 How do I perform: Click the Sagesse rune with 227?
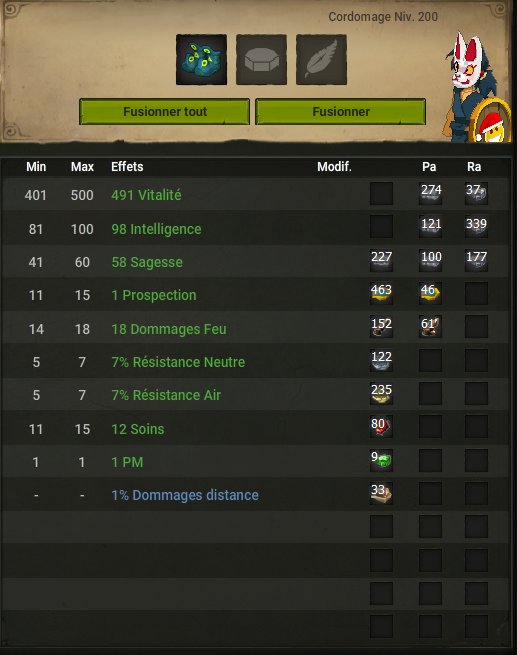381,260
